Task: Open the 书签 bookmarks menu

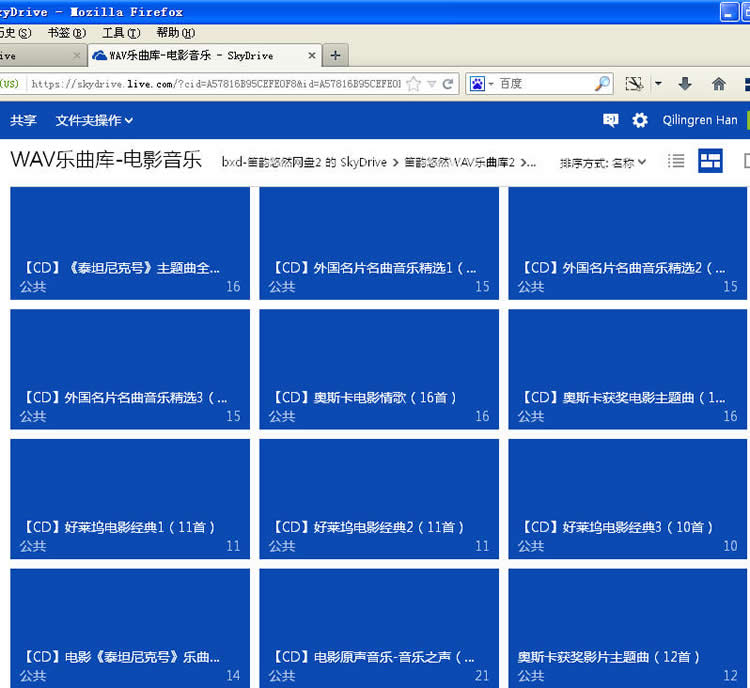Action: point(66,33)
